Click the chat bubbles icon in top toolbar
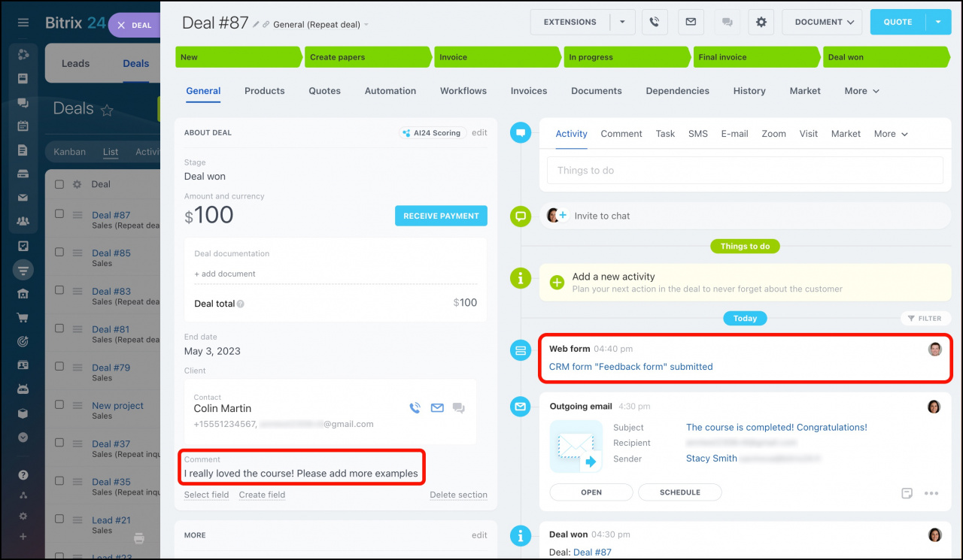This screenshot has width=963, height=560. pos(727,22)
